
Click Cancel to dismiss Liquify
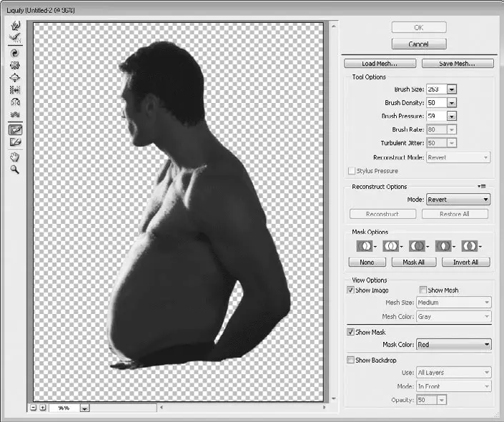[x=418, y=44]
